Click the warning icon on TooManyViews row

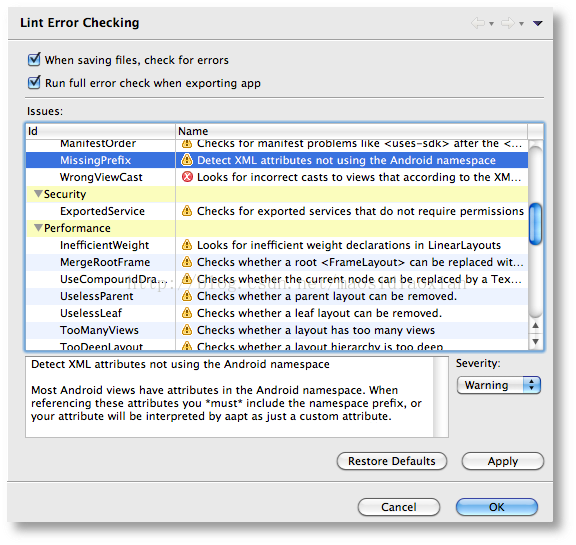pos(187,330)
